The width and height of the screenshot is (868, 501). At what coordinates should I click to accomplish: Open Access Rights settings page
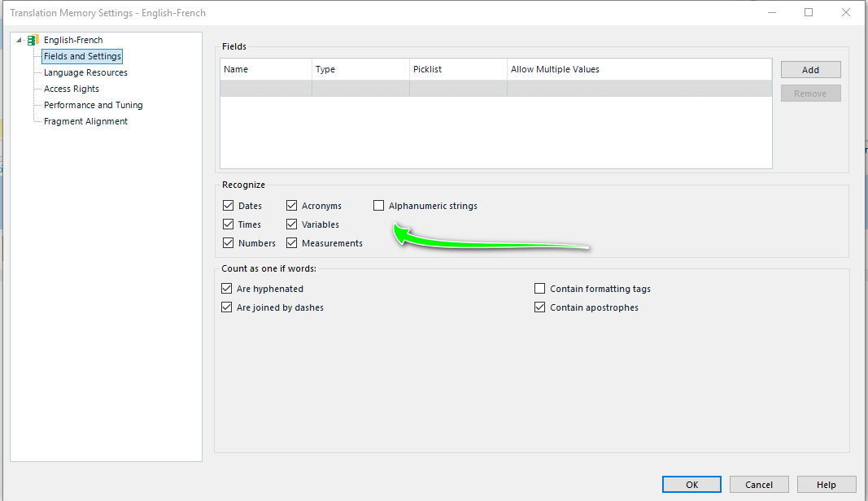(x=72, y=89)
